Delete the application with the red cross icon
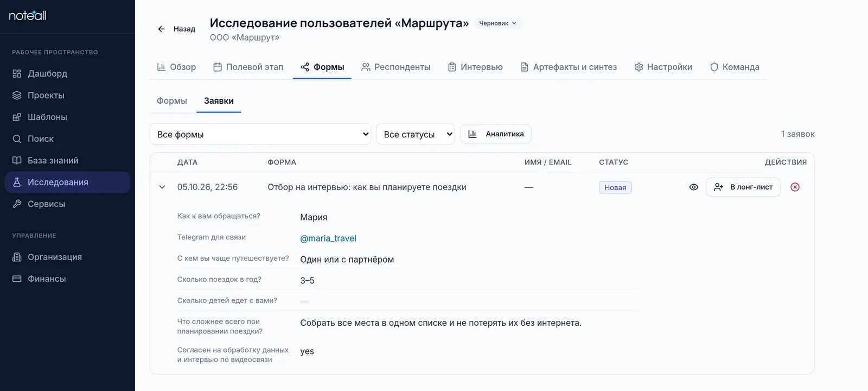Screen dimensions: 868x391 [795, 187]
